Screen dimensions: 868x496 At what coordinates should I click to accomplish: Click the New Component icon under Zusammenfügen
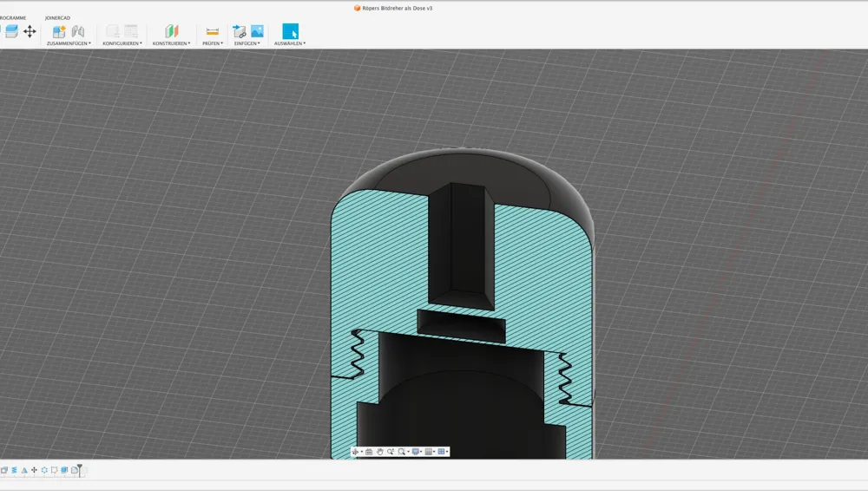pos(59,31)
